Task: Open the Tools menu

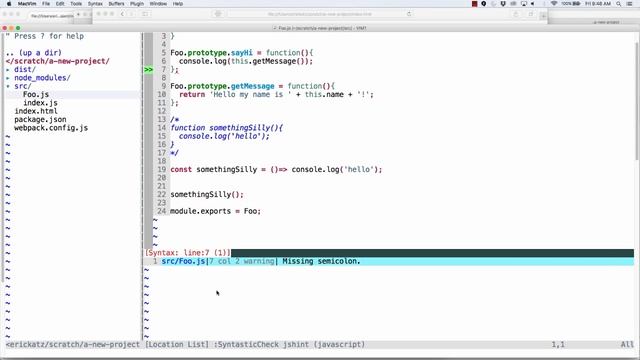Action: click(76, 4)
